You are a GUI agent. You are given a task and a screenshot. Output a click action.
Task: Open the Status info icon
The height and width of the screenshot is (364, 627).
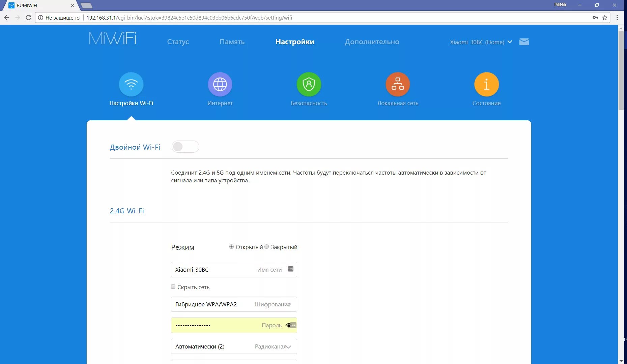tap(487, 84)
